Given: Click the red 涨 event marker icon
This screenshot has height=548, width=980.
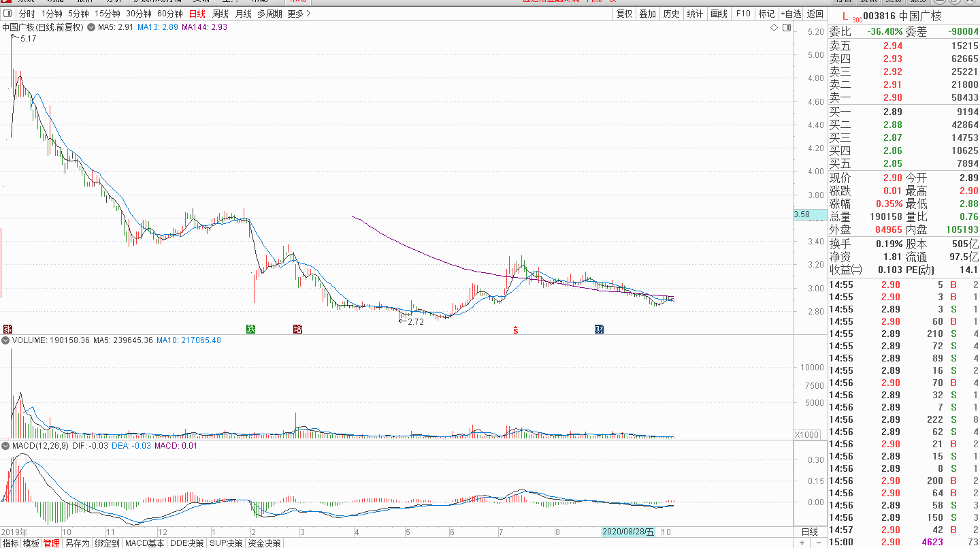Looking at the screenshot, I should tap(7, 329).
